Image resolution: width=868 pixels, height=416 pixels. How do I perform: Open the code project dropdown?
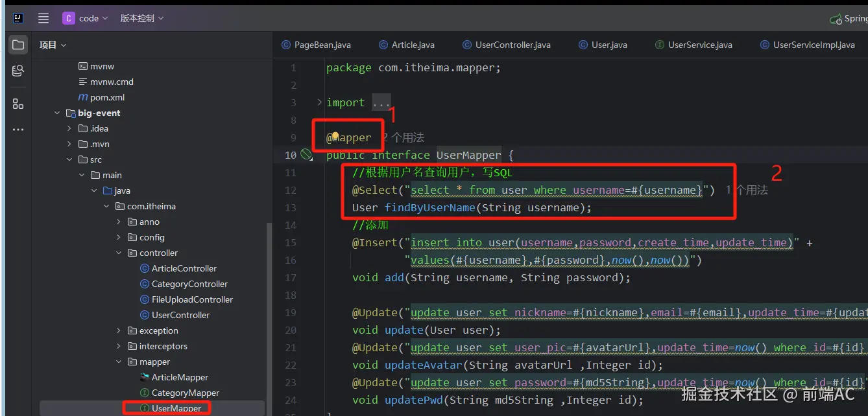pyautogui.click(x=86, y=18)
